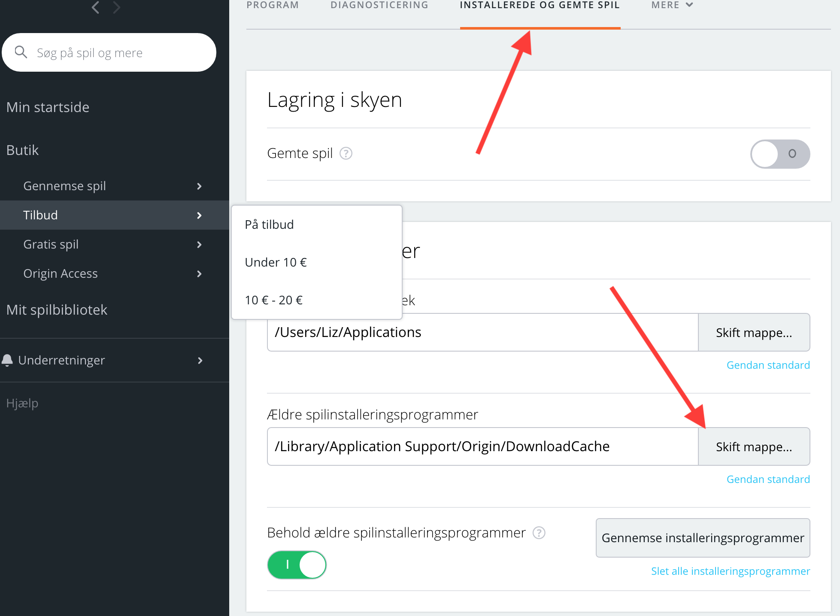Click the DownloadCache path field
840x616 pixels.
click(482, 446)
